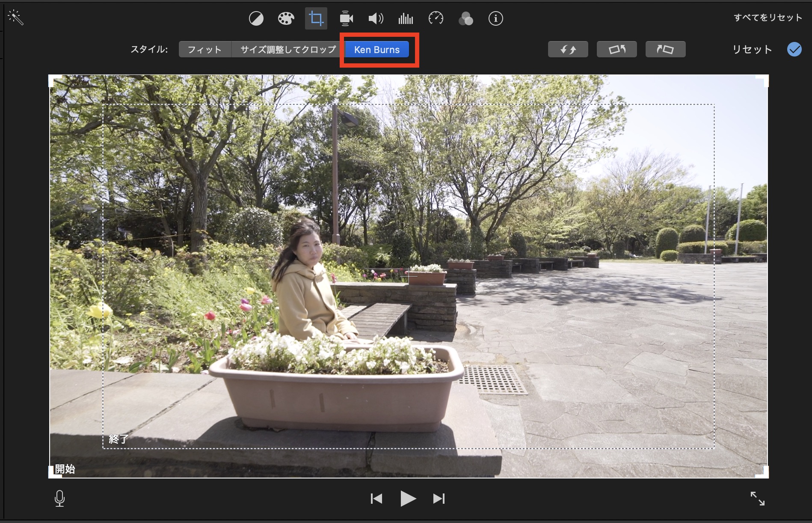The image size is (812, 523).
Task: Choose the フィット crop style
Action: (205, 49)
